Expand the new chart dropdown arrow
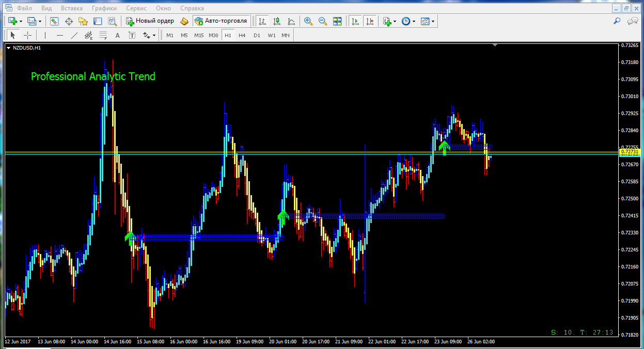 coord(21,21)
